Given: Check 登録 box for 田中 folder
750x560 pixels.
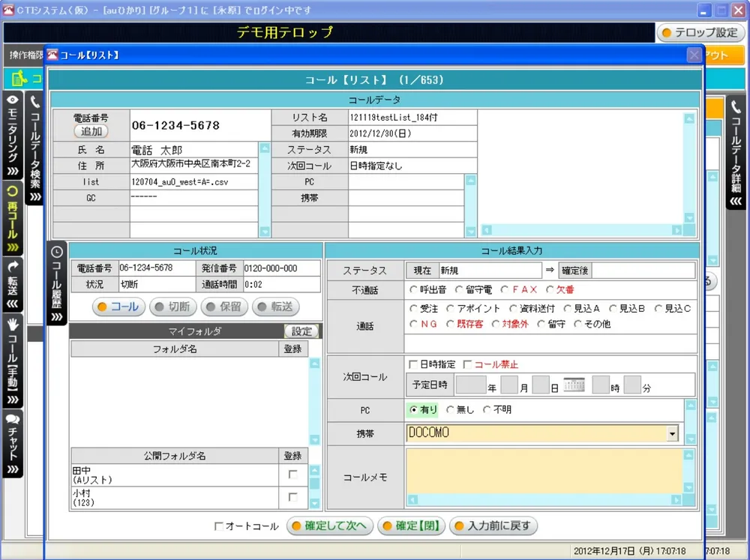Looking at the screenshot, I should [x=292, y=475].
